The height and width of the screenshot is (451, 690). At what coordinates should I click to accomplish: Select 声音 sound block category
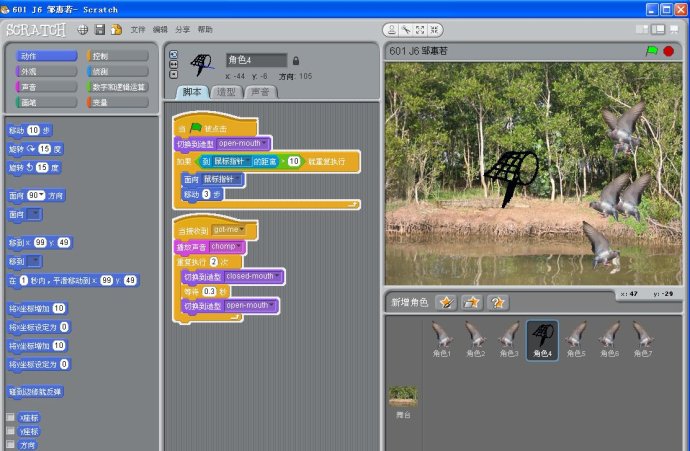(46, 87)
